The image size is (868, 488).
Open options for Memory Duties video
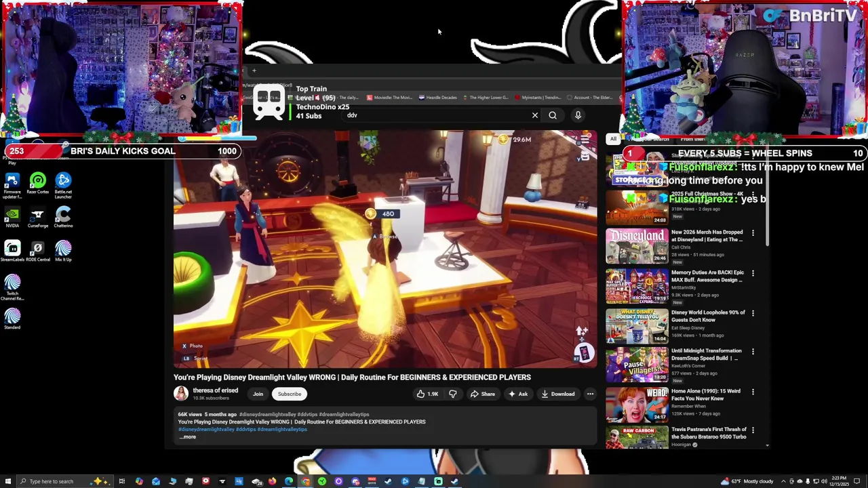(753, 273)
